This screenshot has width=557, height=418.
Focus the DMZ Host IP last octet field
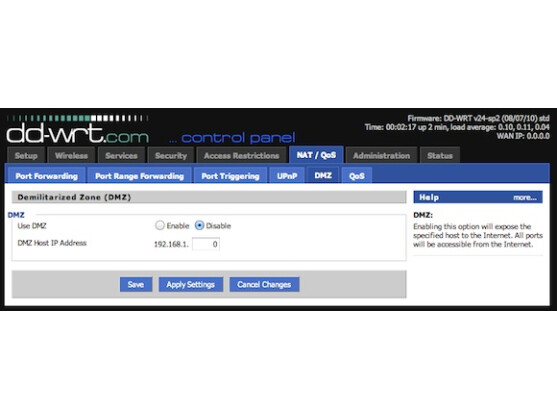(x=206, y=244)
